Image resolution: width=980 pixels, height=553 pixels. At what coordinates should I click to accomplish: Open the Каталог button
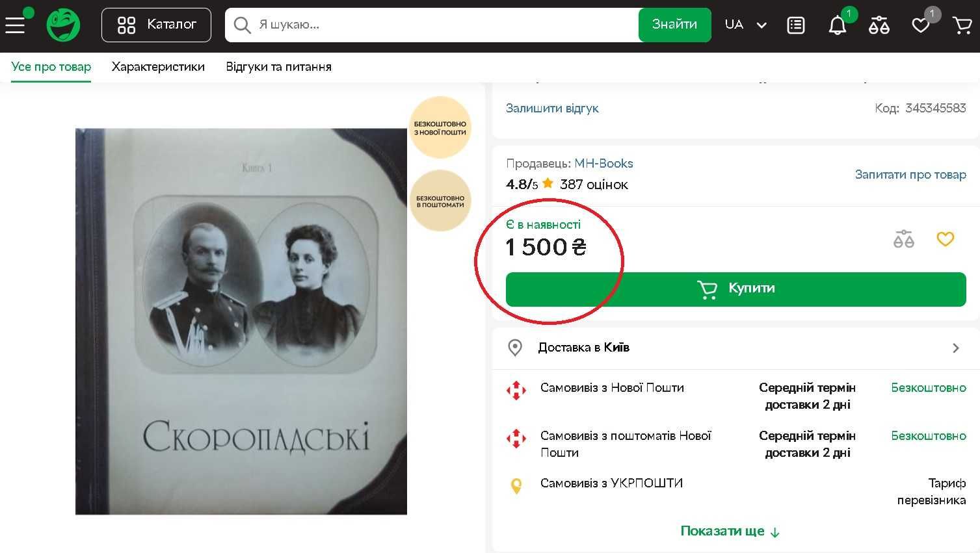click(x=156, y=25)
